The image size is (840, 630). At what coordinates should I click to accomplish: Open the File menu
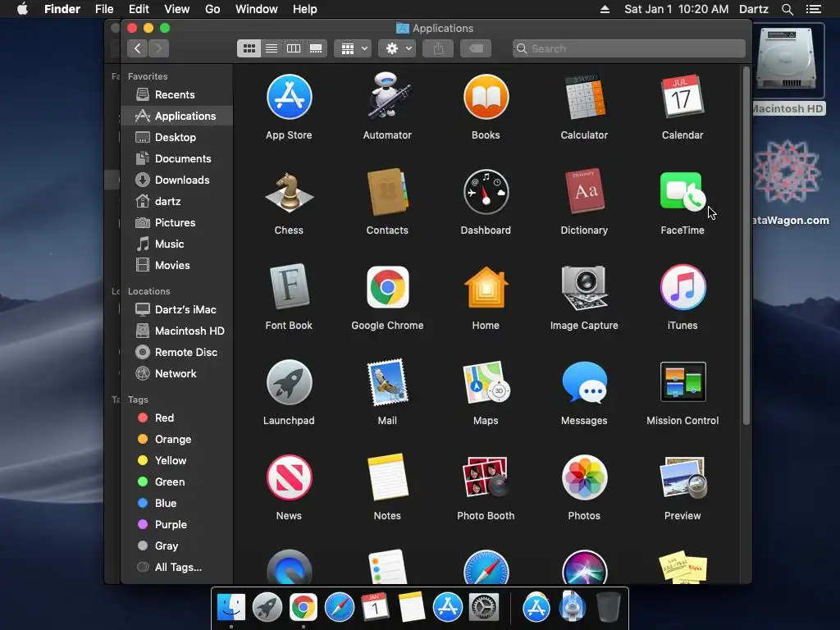coord(104,9)
